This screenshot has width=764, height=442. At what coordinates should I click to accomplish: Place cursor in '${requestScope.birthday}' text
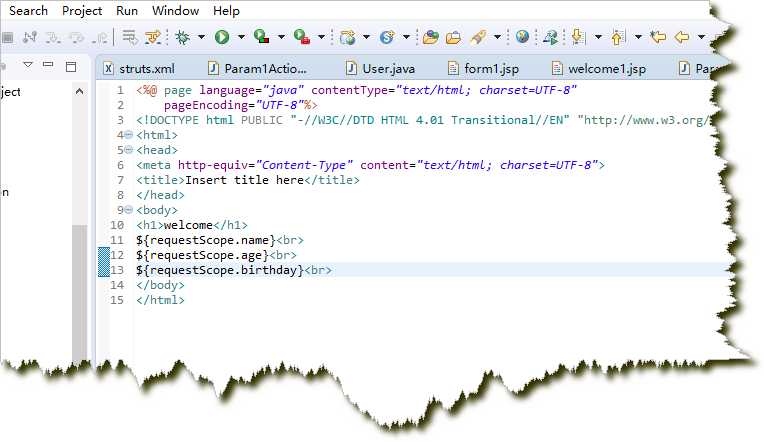click(220, 270)
